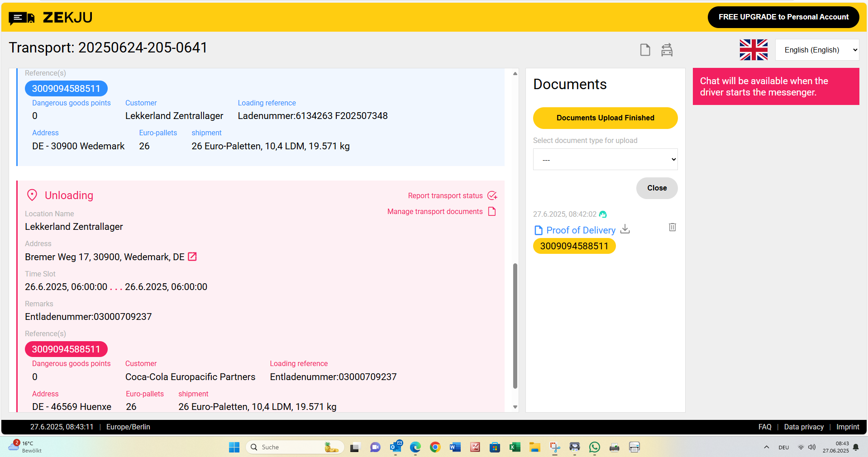Screen dimensions: 868x457
Task: Open the FAQ footer link
Action: coord(765,427)
